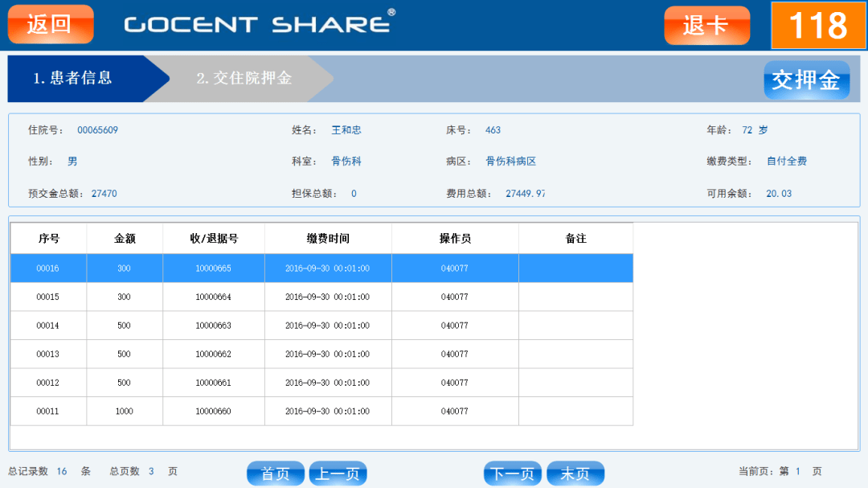The width and height of the screenshot is (868, 488).
Task: Click the 预交金总额 value 27470
Action: tap(104, 194)
